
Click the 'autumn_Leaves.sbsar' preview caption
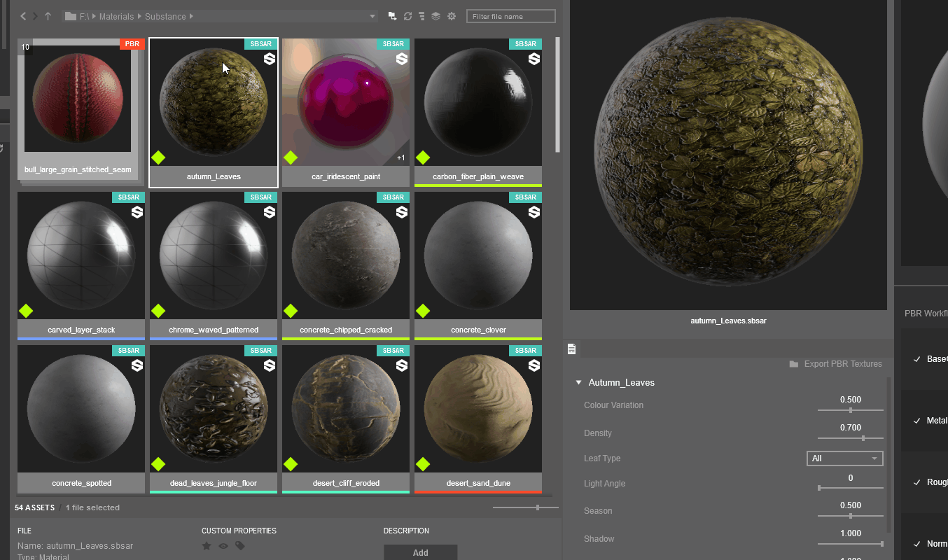pos(728,321)
